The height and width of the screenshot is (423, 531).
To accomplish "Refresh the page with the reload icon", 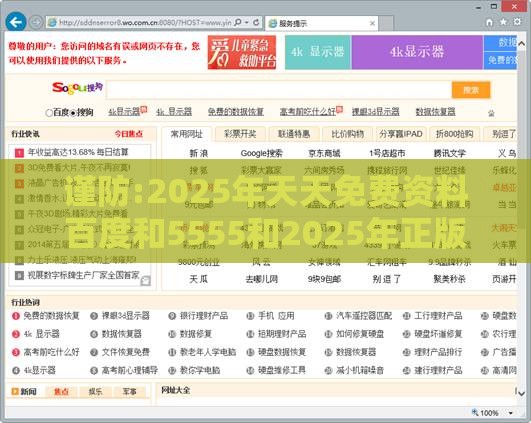I will 256,22.
